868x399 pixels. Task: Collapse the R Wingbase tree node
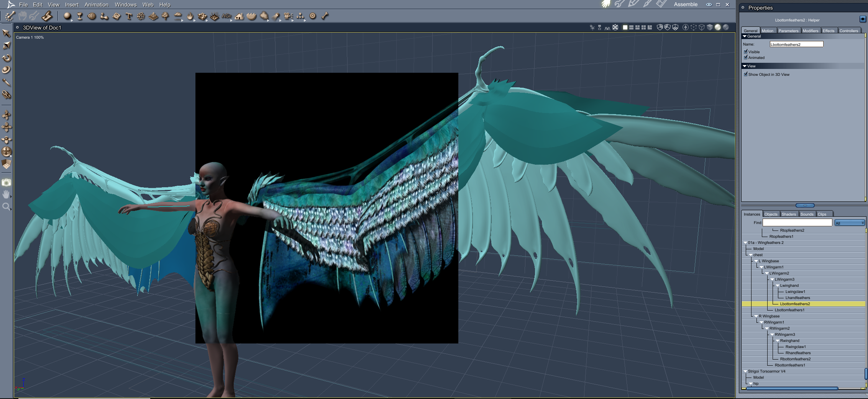coord(756,316)
